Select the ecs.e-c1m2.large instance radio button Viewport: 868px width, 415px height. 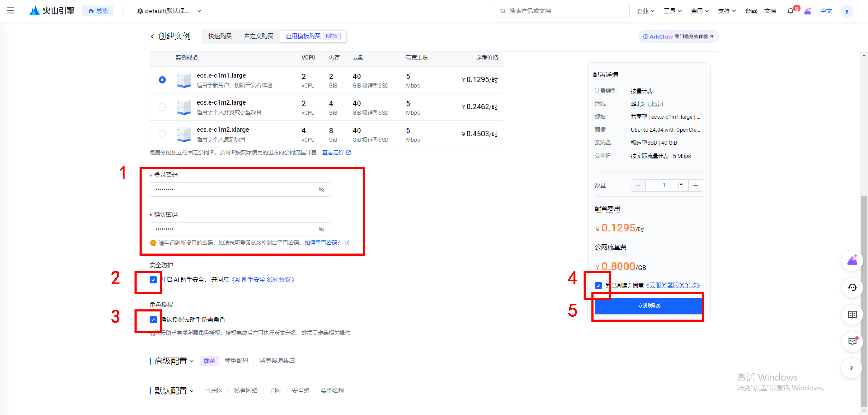tap(162, 107)
